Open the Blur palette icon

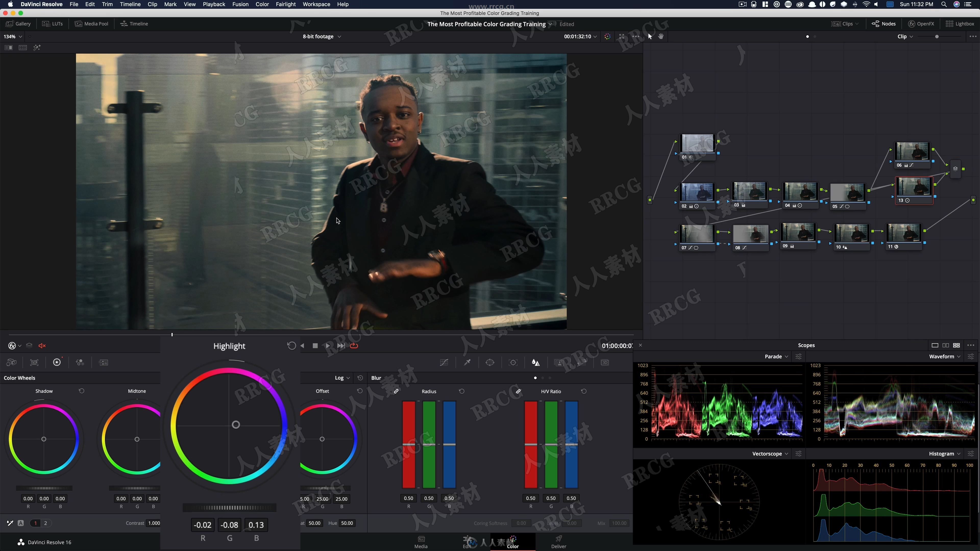(x=536, y=362)
